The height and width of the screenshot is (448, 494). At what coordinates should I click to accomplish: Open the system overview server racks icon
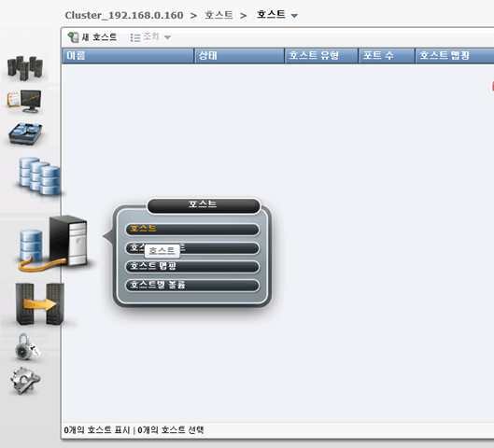(x=25, y=68)
